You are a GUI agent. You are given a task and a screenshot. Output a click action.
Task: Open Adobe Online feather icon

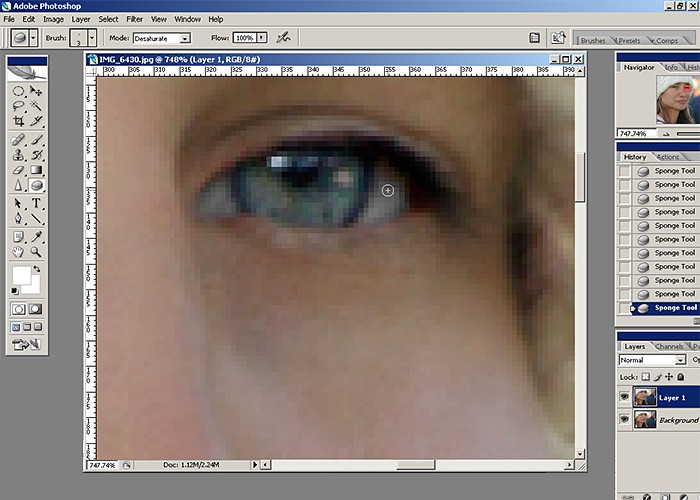[x=27, y=72]
